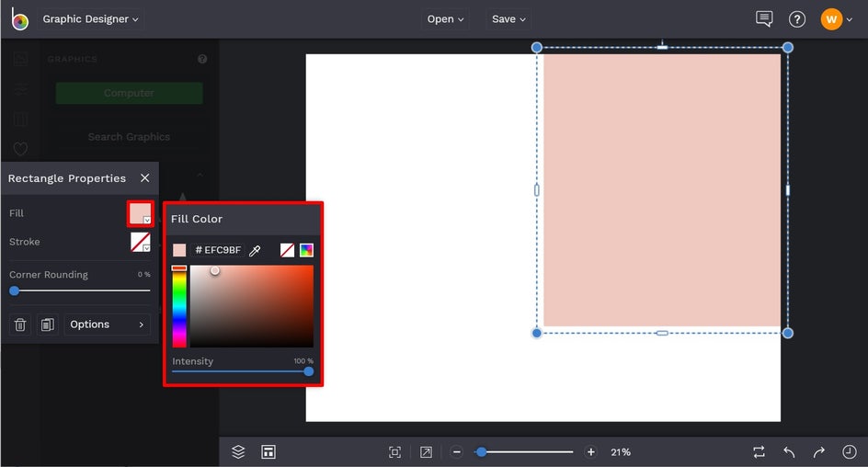Click the fullscreen expand icon
868x467 pixels.
426,452
